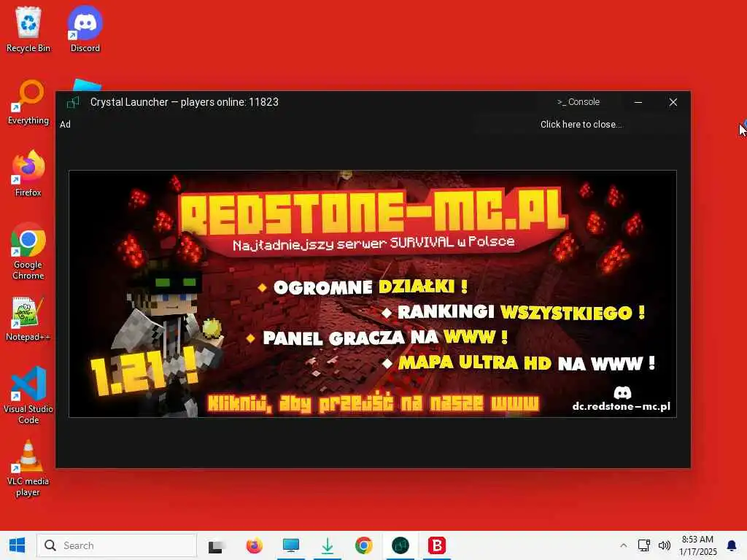Close the Crystal Launcher window
Screen dimensions: 747x560
click(673, 102)
